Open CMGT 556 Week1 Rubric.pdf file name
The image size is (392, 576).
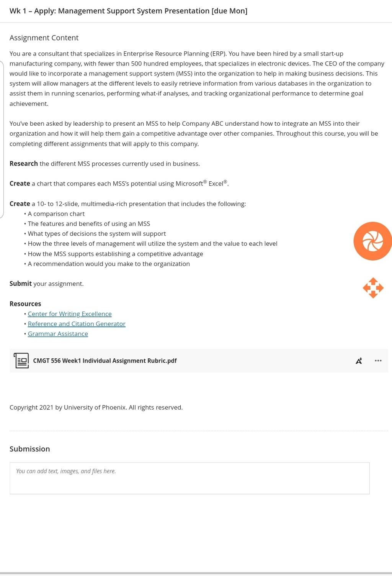coord(105,361)
